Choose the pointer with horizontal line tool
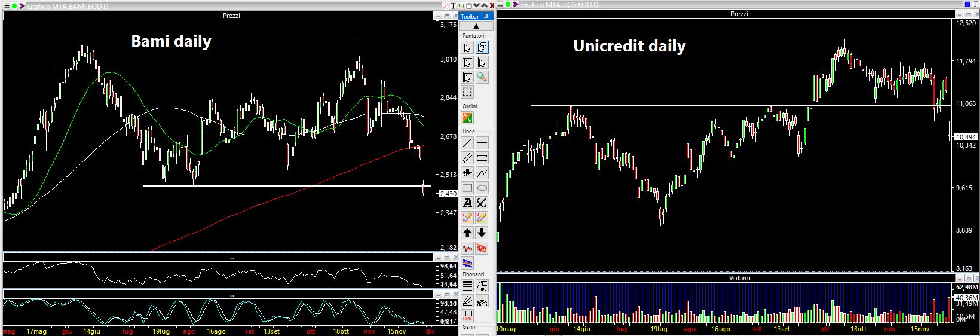980x336 pixels. point(467,63)
